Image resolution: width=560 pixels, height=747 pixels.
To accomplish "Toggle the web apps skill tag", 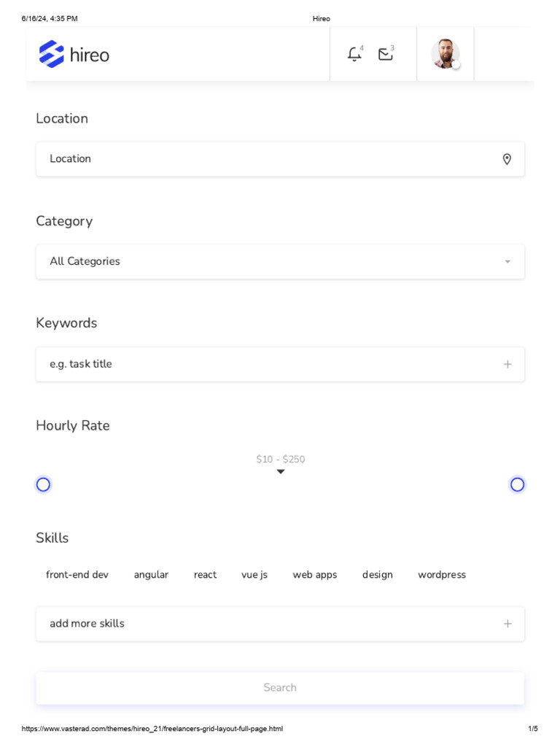I will tap(315, 575).
